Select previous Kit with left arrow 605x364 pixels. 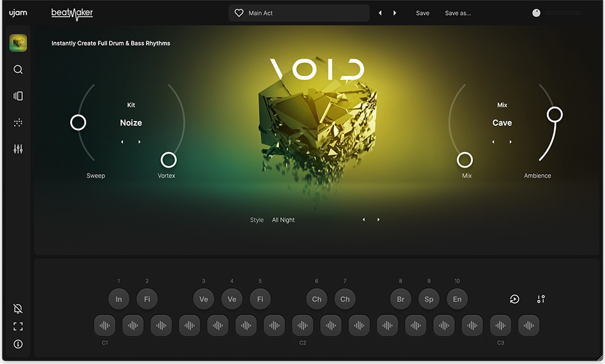tap(122, 142)
